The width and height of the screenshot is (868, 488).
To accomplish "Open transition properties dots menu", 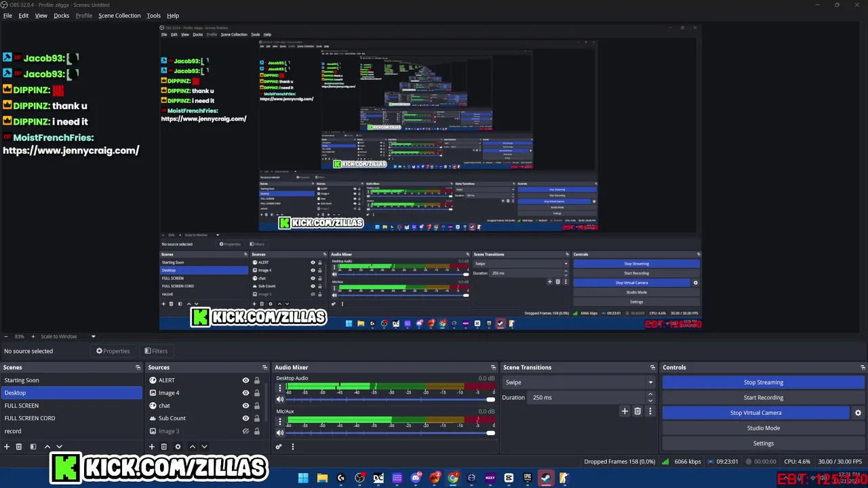I will 650,411.
